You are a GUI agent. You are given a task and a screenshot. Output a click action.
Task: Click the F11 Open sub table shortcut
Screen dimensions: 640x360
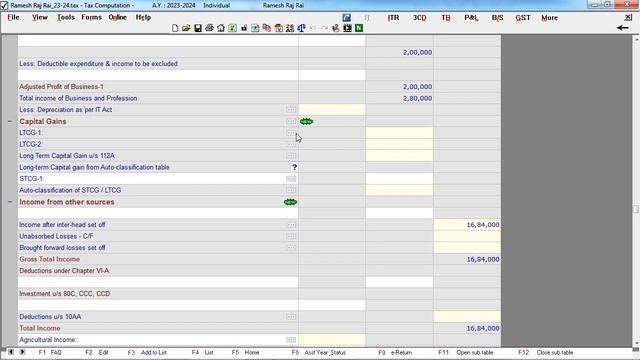(x=466, y=352)
